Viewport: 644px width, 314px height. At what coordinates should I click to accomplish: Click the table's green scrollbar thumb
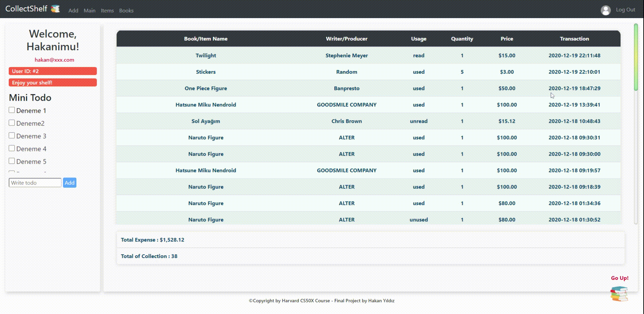636,57
